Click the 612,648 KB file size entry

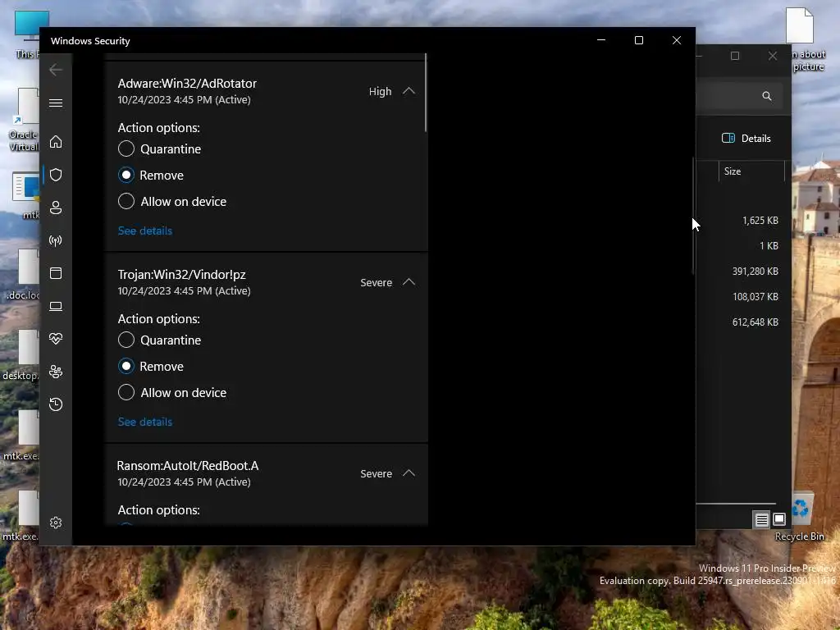pyautogui.click(x=756, y=322)
